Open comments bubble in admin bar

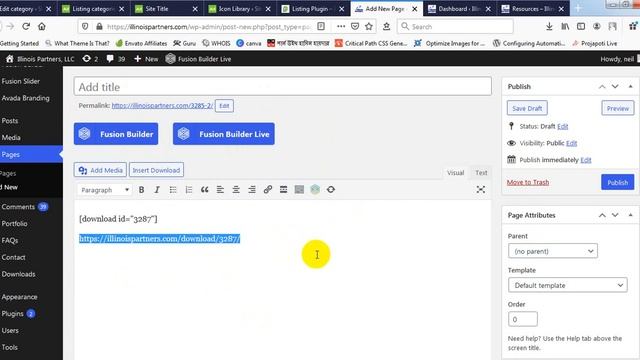[116, 59]
